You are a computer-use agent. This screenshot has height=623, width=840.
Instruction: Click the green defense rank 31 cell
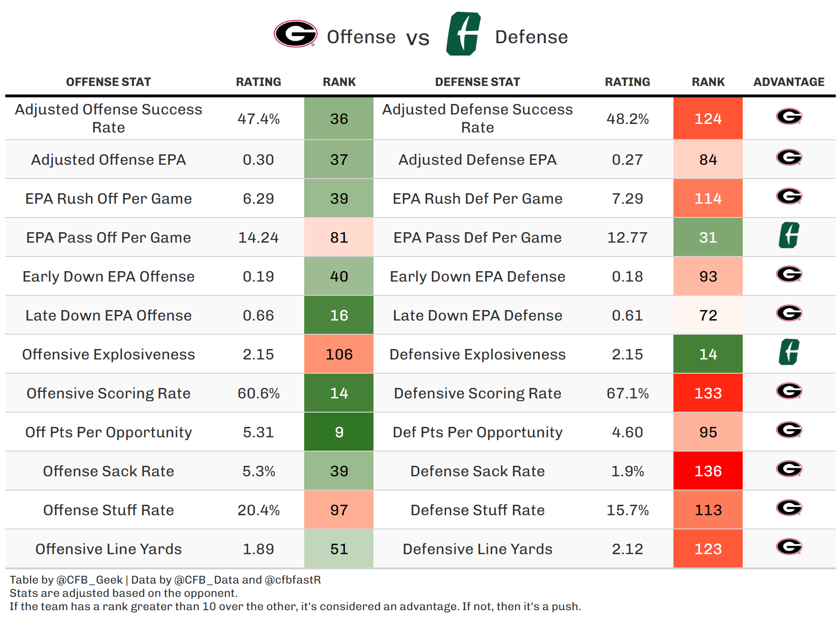point(708,237)
